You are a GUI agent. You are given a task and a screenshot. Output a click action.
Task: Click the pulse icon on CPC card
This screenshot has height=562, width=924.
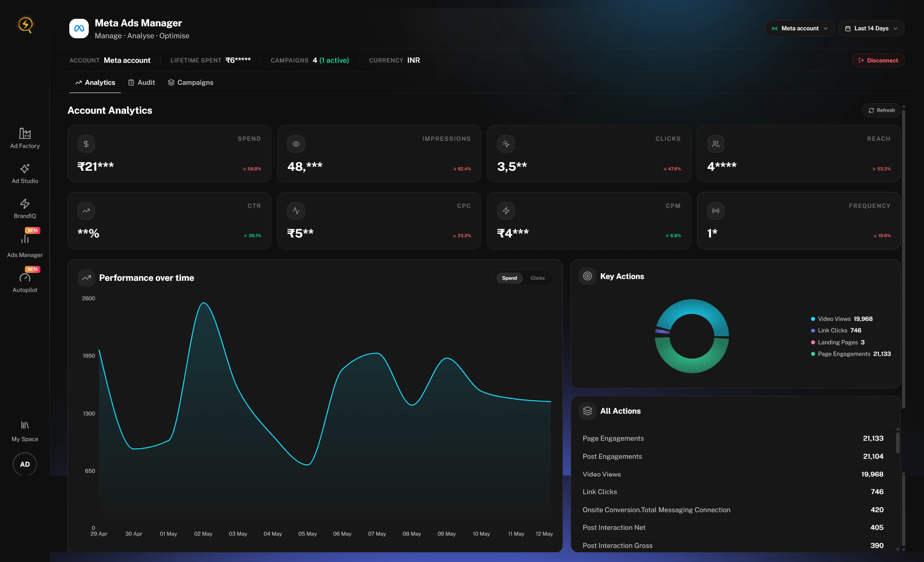click(296, 210)
